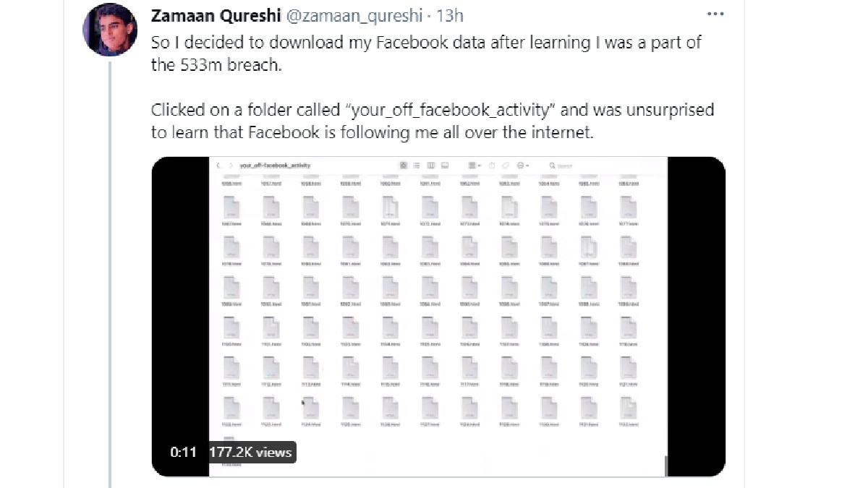Switch Finder to icon view
Screen dimensions: 868x488
[x=404, y=166]
